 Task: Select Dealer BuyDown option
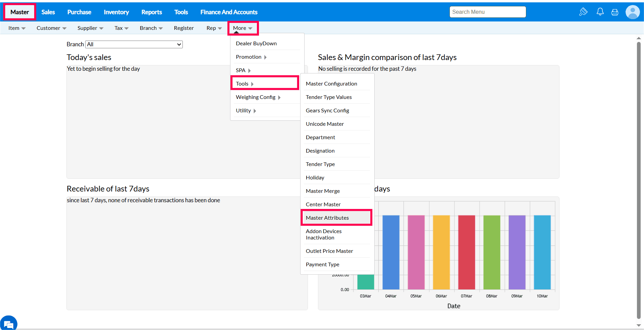(256, 44)
